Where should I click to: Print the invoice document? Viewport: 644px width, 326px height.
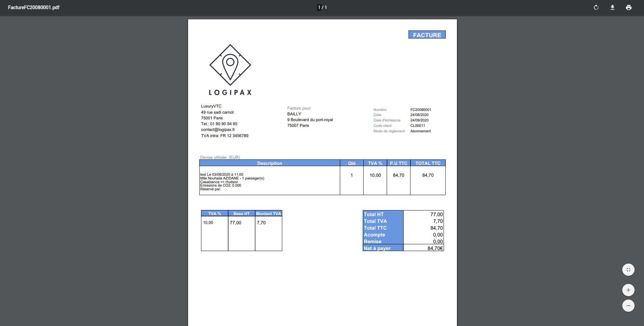tap(629, 7)
